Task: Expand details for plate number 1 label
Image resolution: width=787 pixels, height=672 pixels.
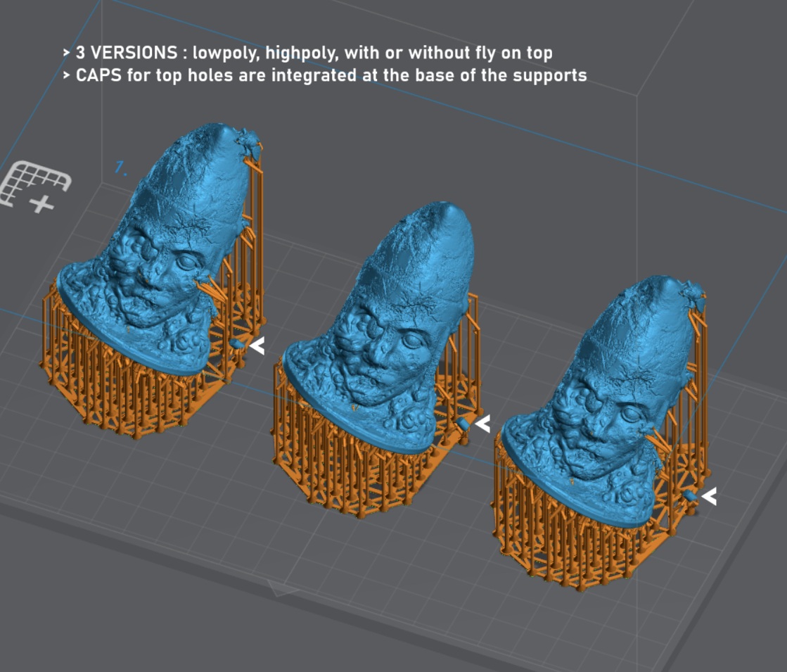Action: (x=121, y=167)
